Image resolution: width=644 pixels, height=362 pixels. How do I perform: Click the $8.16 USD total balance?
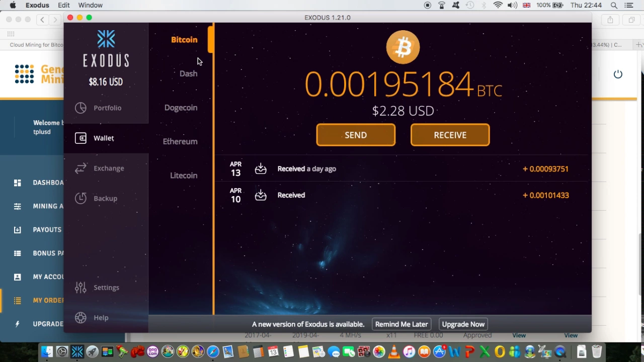click(106, 81)
